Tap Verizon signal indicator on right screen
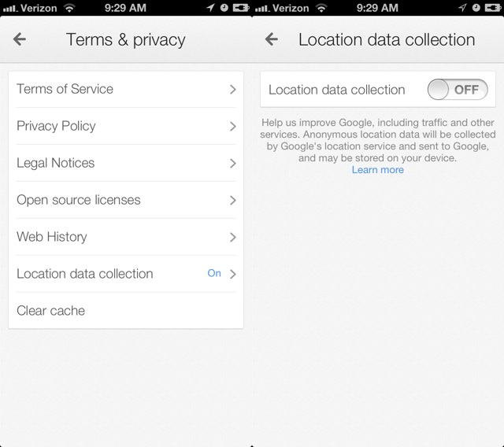 point(282,8)
